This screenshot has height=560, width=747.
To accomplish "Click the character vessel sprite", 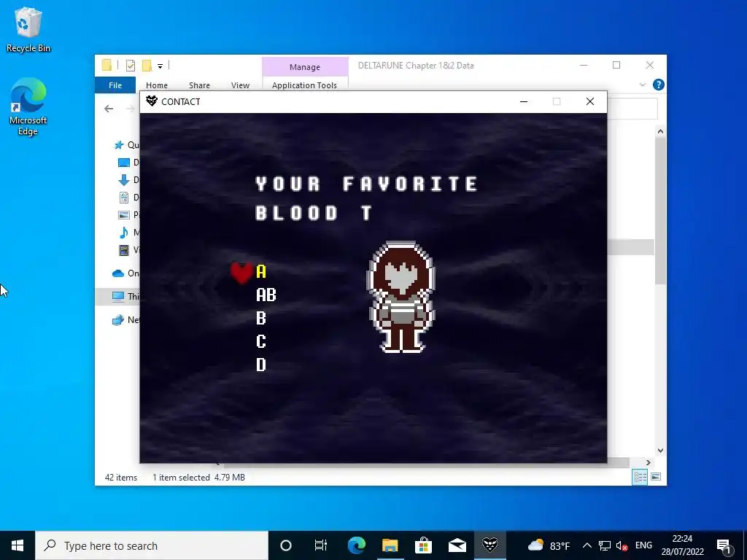I will point(401,297).
